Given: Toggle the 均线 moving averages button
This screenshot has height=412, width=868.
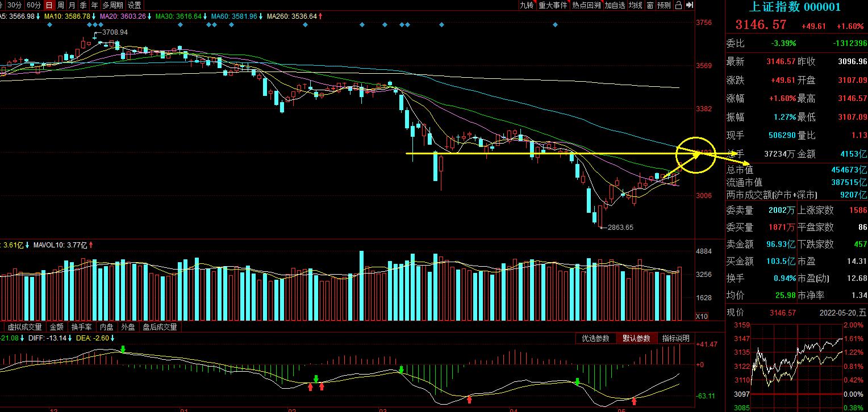Looking at the screenshot, I should click(636, 5).
